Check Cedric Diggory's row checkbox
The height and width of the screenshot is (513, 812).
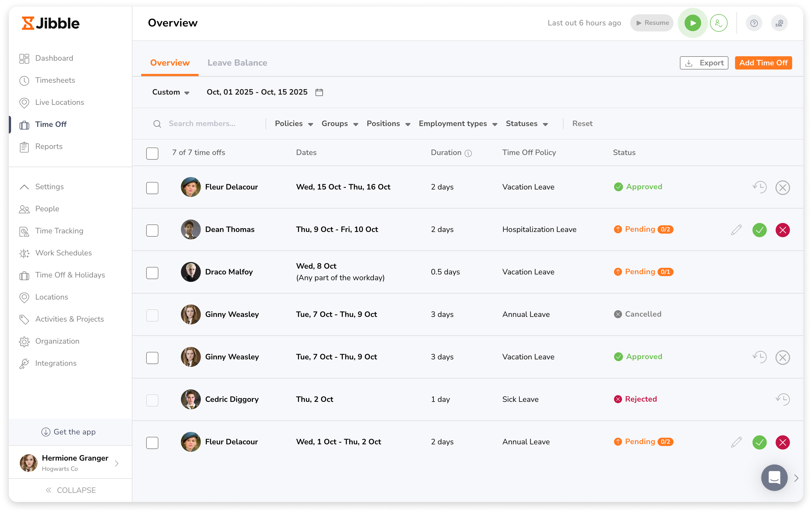click(153, 400)
